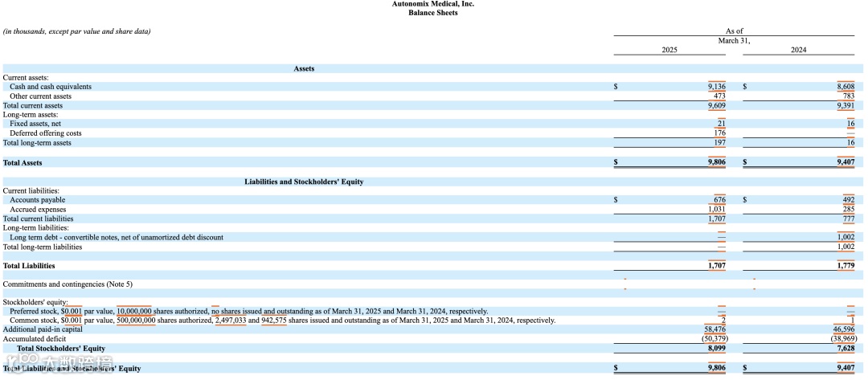Click the 'Other current assets' row label
Viewport: 868px width, 380px height.
coord(40,96)
